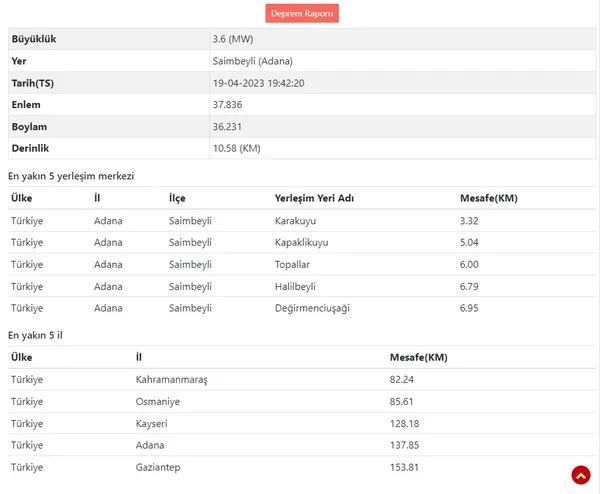Click the red scroll-to-top arrow icon
600x494 pixels.
coord(581,475)
